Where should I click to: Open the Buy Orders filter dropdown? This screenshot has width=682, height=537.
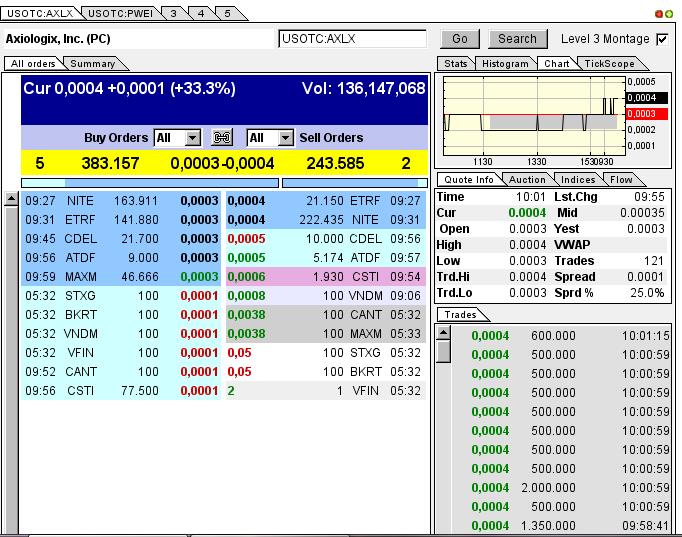click(192, 138)
